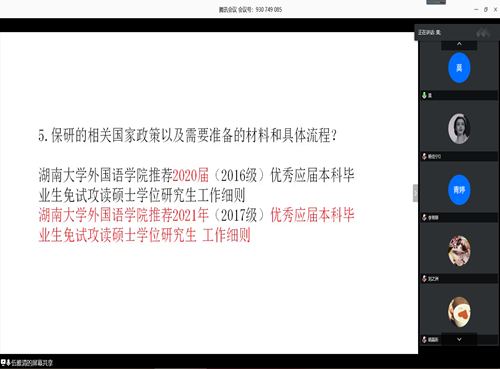This screenshot has width=500, height=369.
Task: Click muted mic icon under 青婷 avatar
Action: [424, 217]
